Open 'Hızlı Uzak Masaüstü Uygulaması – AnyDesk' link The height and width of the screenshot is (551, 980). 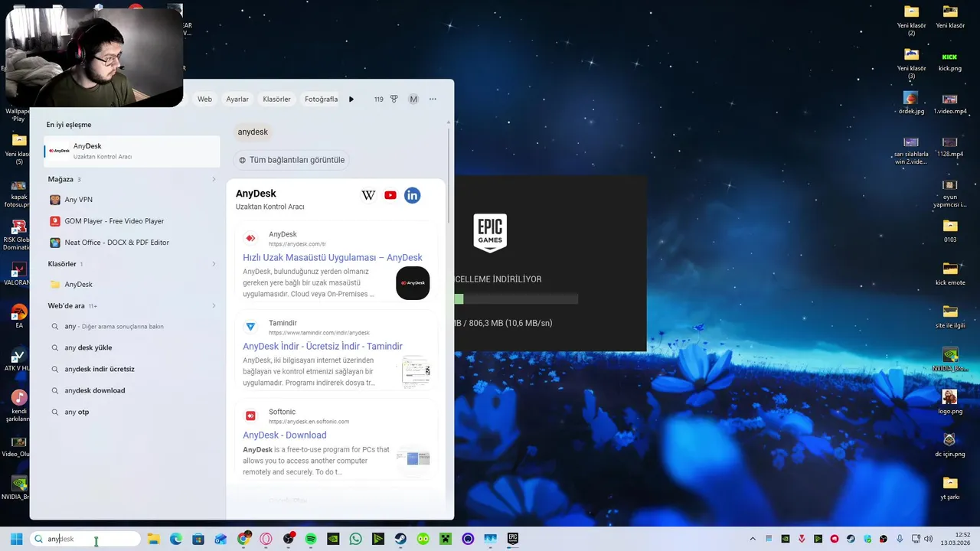click(332, 258)
